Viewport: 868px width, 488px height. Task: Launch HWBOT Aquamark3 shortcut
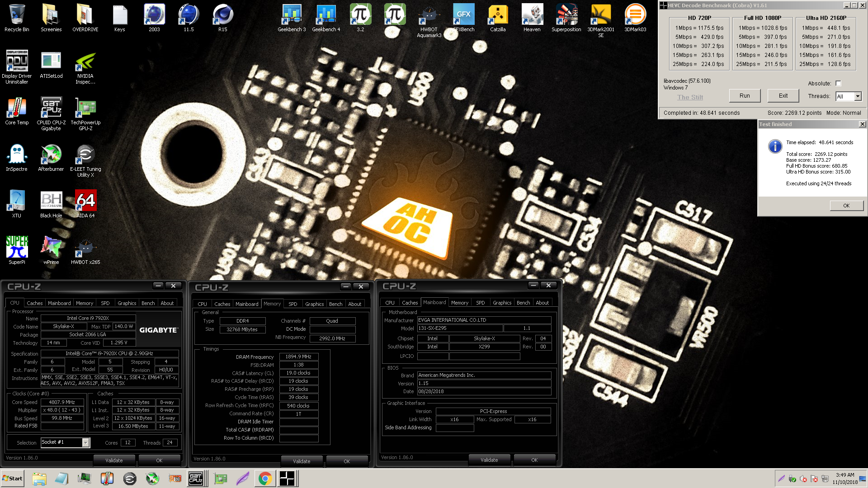(429, 21)
